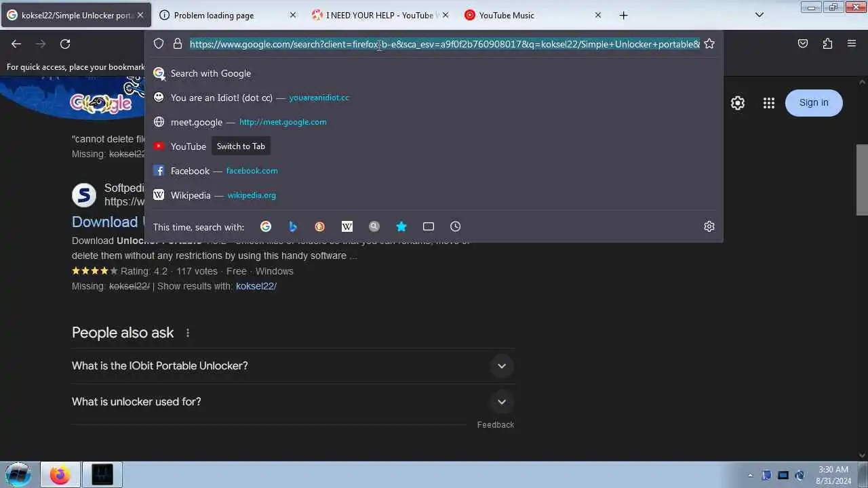The width and height of the screenshot is (868, 488).
Task: Select meet.google suggestion row
Action: [434, 122]
